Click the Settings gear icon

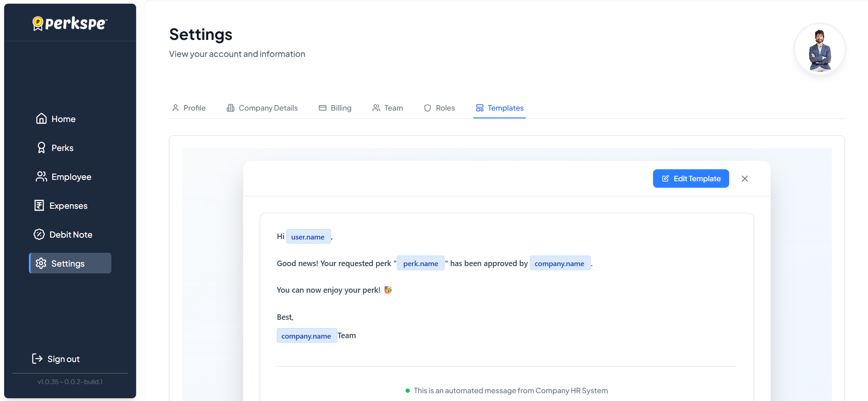click(41, 263)
